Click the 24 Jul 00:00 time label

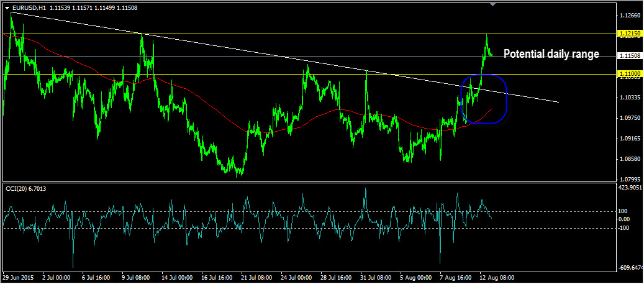296,277
